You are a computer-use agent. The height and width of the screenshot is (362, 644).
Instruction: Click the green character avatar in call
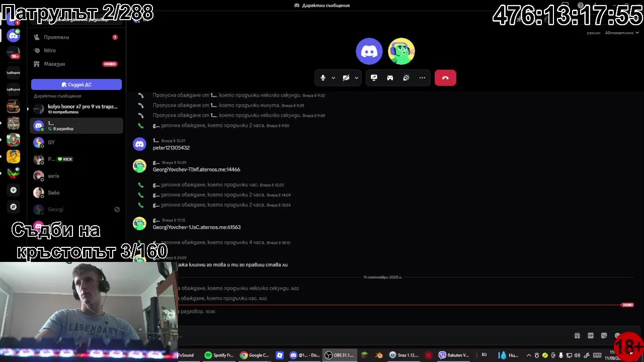[x=401, y=51]
